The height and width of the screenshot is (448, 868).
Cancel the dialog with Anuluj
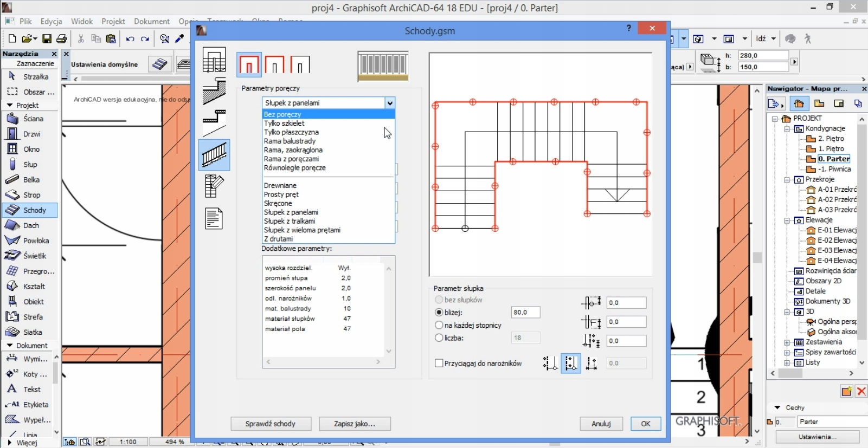(601, 424)
